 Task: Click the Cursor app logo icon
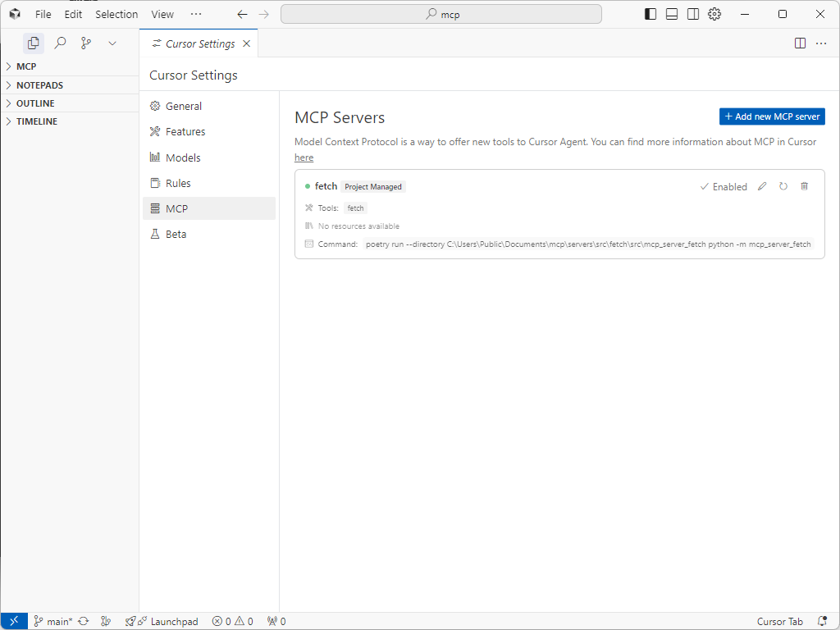point(15,15)
